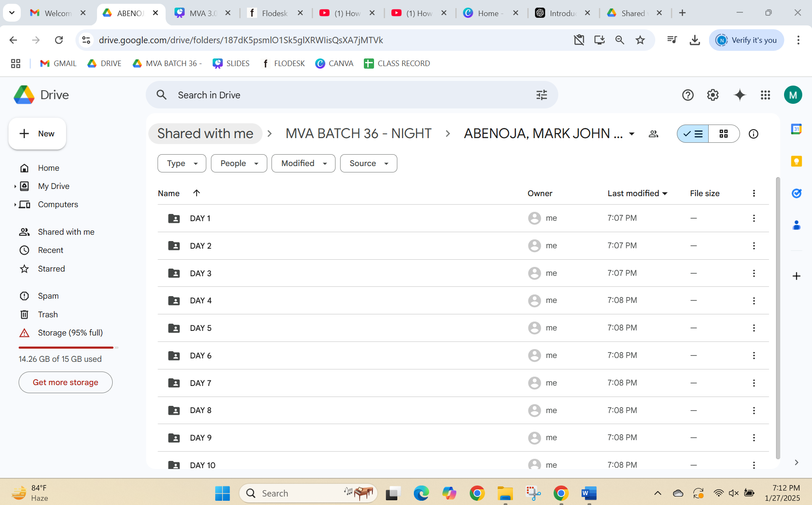Open File Explorer from the taskbar
Image resolution: width=812 pixels, height=505 pixels.
[x=505, y=493]
